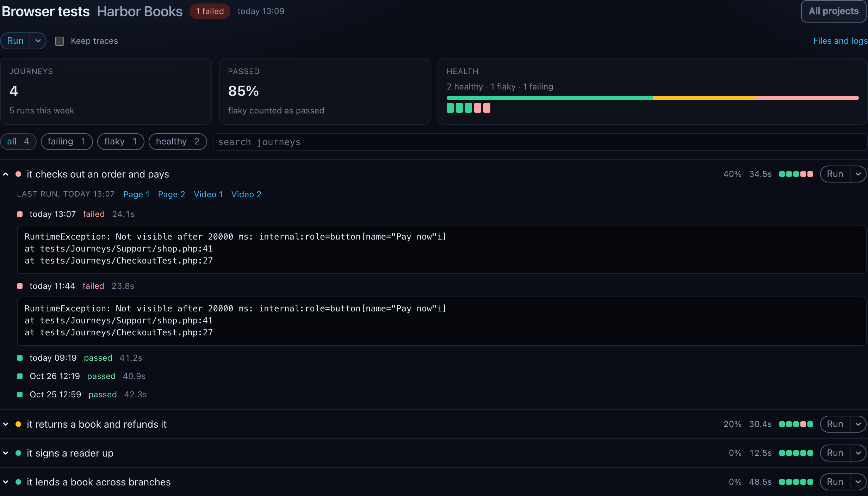Click red status dot of checkout journey
Image resolution: width=868 pixels, height=496 pixels.
[x=18, y=174]
